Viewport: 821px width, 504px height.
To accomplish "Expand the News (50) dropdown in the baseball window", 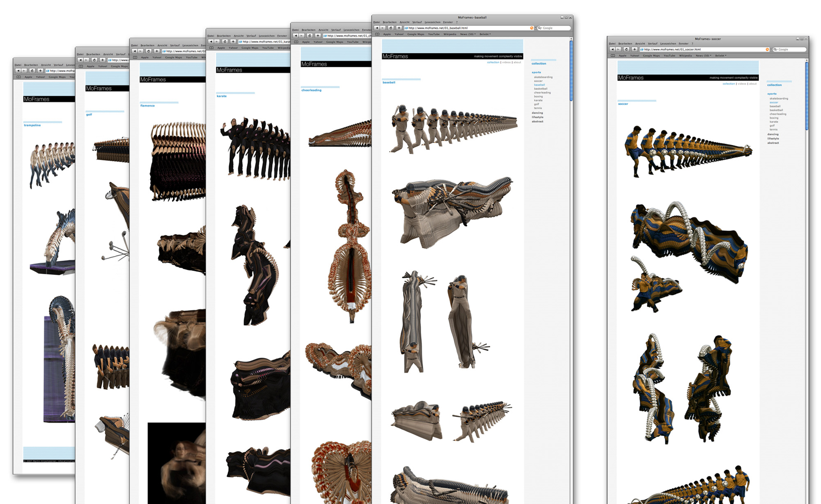I will [x=468, y=34].
